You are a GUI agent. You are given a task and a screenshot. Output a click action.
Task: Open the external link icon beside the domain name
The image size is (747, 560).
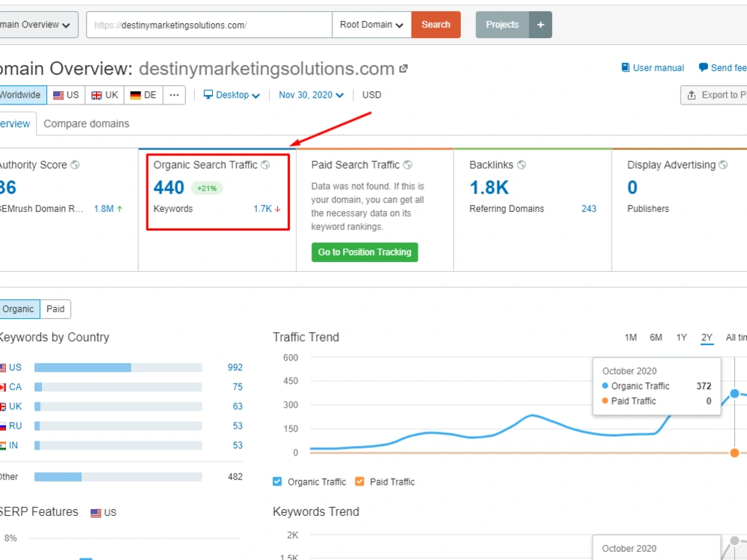[403, 69]
